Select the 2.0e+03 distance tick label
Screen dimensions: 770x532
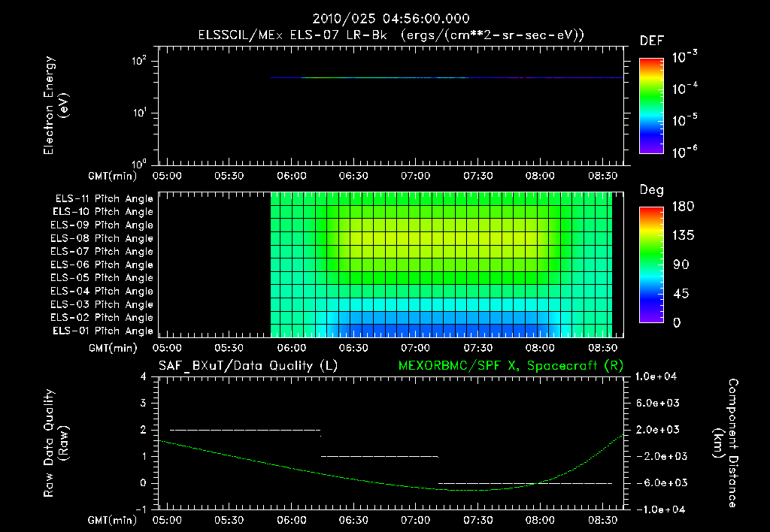click(x=657, y=429)
